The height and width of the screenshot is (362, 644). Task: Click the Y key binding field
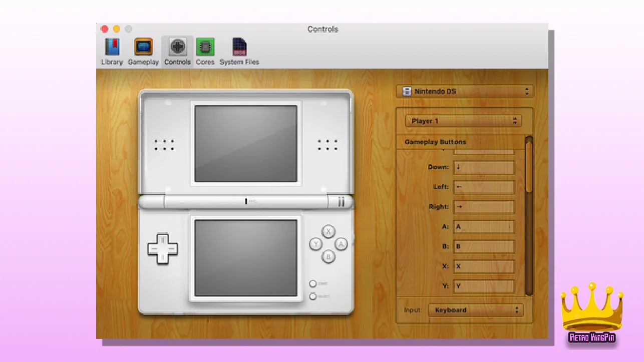pos(484,286)
